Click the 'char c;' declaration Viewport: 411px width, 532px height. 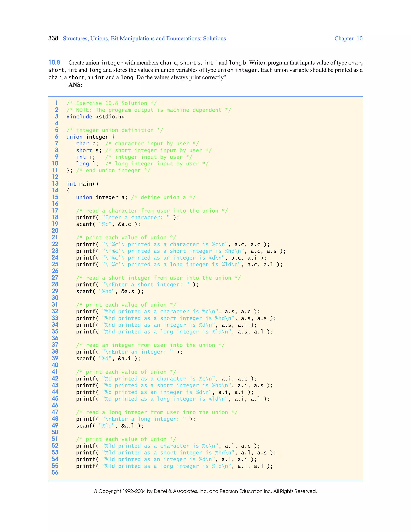click(87, 144)
